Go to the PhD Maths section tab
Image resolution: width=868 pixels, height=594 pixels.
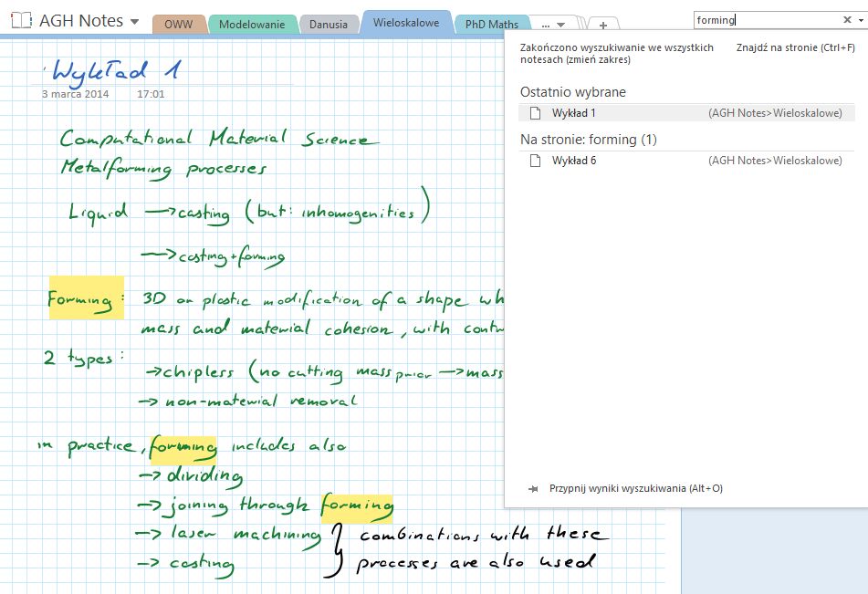tap(491, 25)
